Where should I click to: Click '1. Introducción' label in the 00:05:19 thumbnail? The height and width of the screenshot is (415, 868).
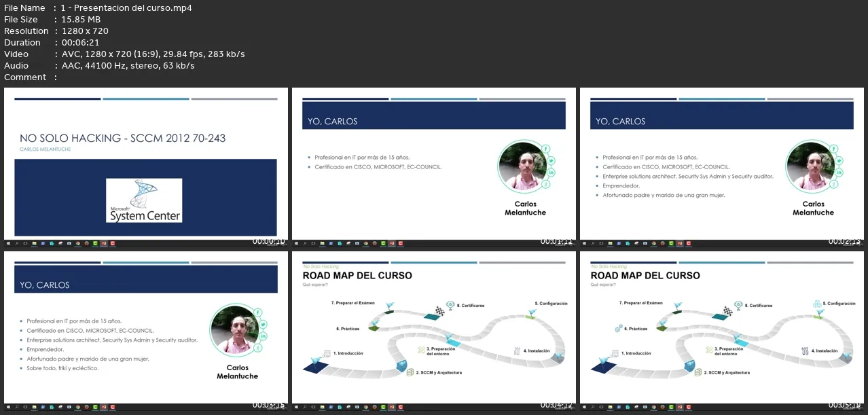(636, 353)
